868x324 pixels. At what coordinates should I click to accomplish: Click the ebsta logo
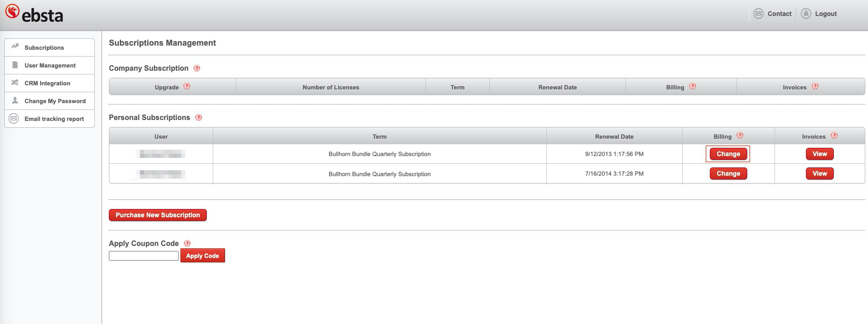coord(34,14)
